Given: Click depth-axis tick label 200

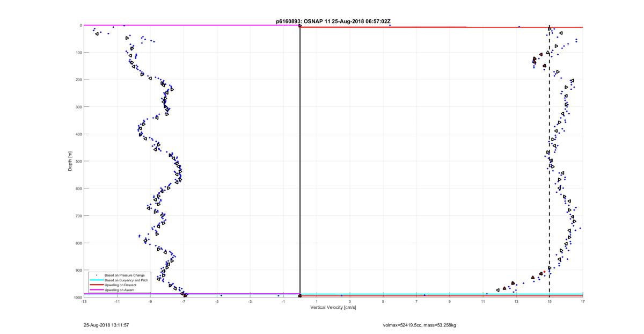Looking at the screenshot, I should click(78, 79).
